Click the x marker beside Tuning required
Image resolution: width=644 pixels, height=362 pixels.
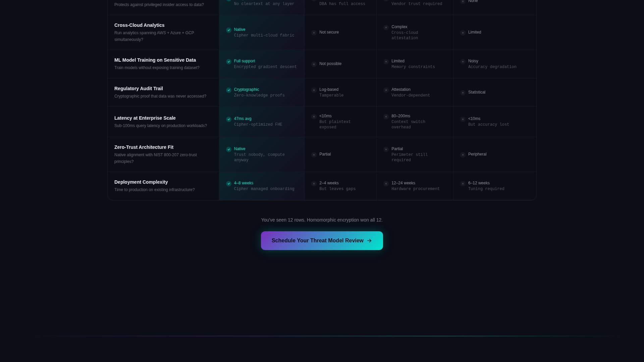point(463,184)
